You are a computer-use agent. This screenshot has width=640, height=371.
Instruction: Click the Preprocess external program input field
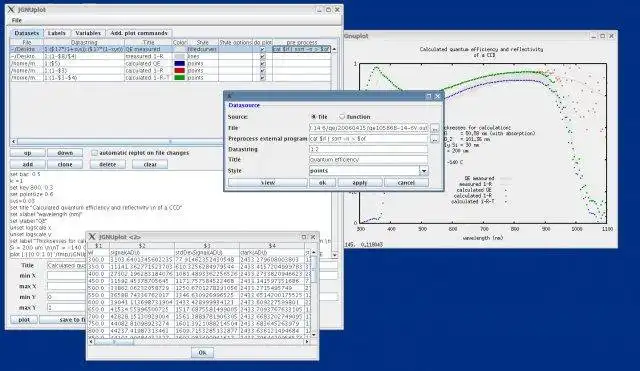369,139
